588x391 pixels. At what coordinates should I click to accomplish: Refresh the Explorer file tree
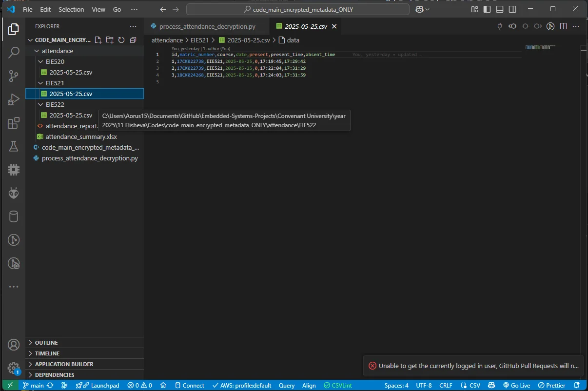121,40
